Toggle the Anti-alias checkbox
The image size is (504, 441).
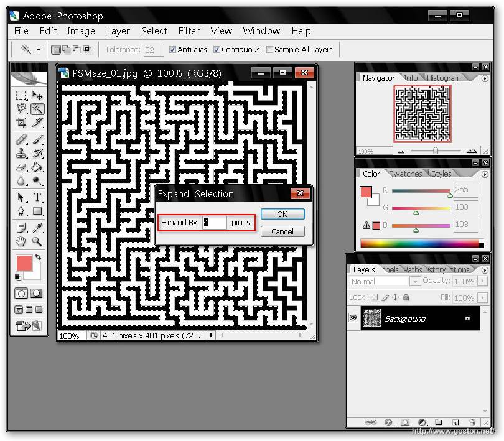(x=172, y=50)
